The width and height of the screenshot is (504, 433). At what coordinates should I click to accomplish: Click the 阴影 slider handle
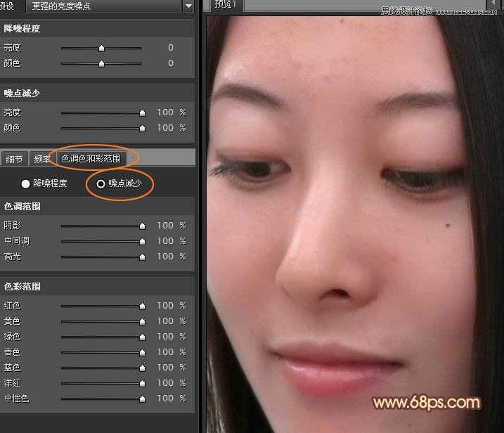tap(142, 226)
